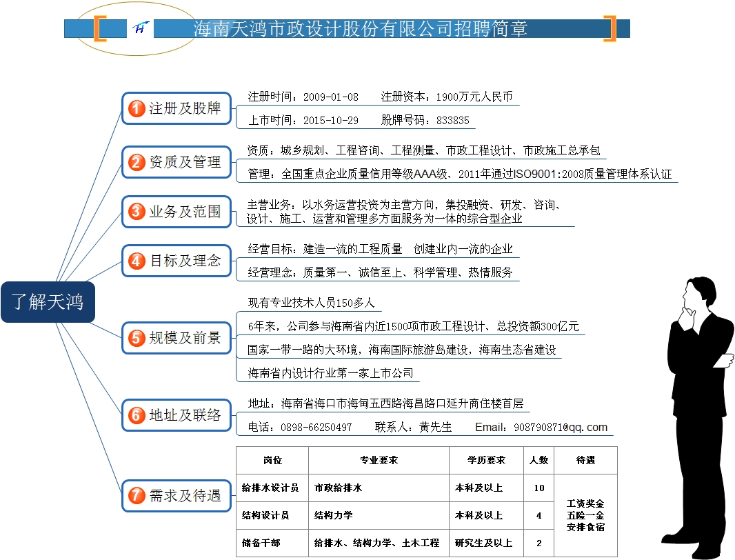Screen dimensions: 735x560
Task: Click the orange number 5 circle icon
Action: click(x=137, y=338)
